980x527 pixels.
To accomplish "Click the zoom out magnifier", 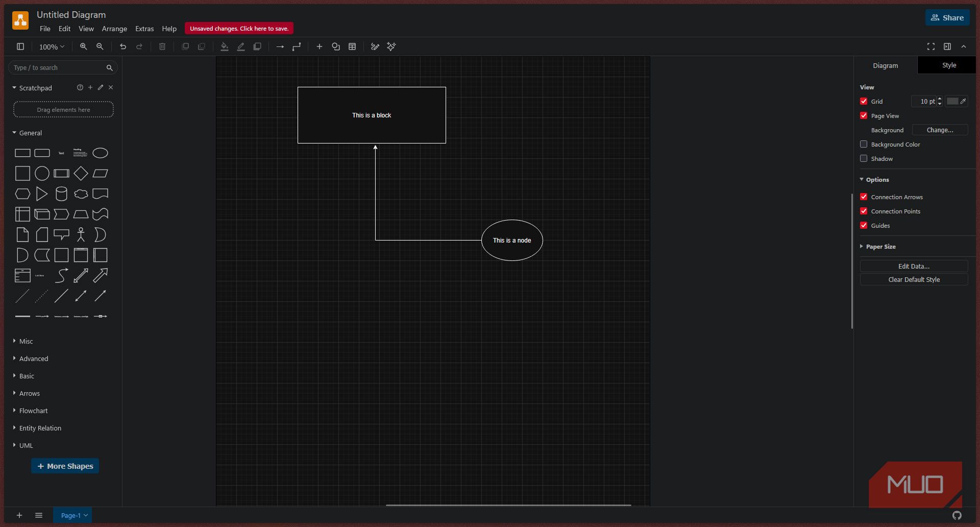I will tap(100, 46).
